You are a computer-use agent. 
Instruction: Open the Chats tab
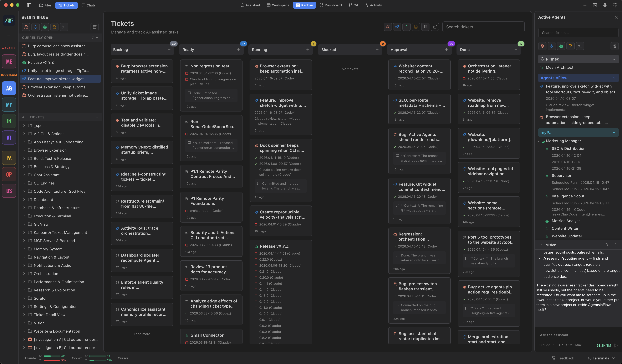click(x=89, y=5)
